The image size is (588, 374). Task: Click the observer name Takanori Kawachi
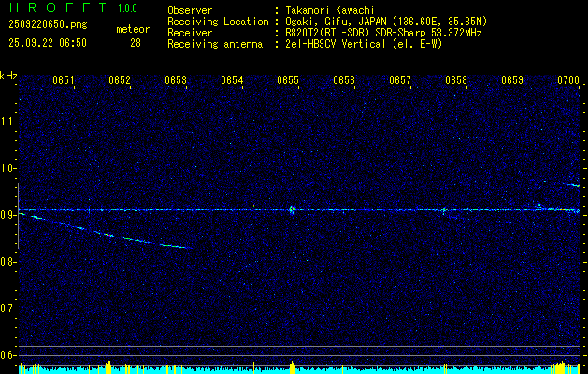pyautogui.click(x=330, y=10)
